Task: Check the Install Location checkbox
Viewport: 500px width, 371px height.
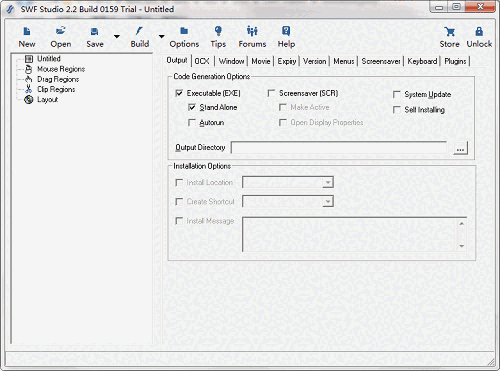Action: (179, 183)
